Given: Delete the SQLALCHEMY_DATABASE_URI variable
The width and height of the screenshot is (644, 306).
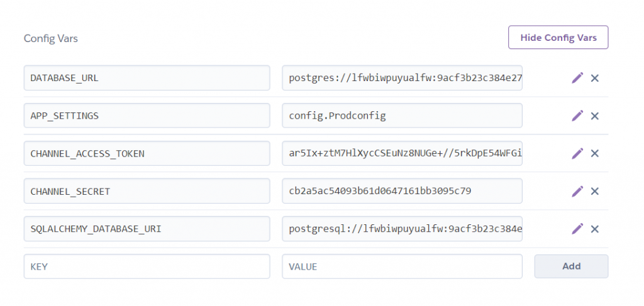Looking at the screenshot, I should [x=595, y=229].
